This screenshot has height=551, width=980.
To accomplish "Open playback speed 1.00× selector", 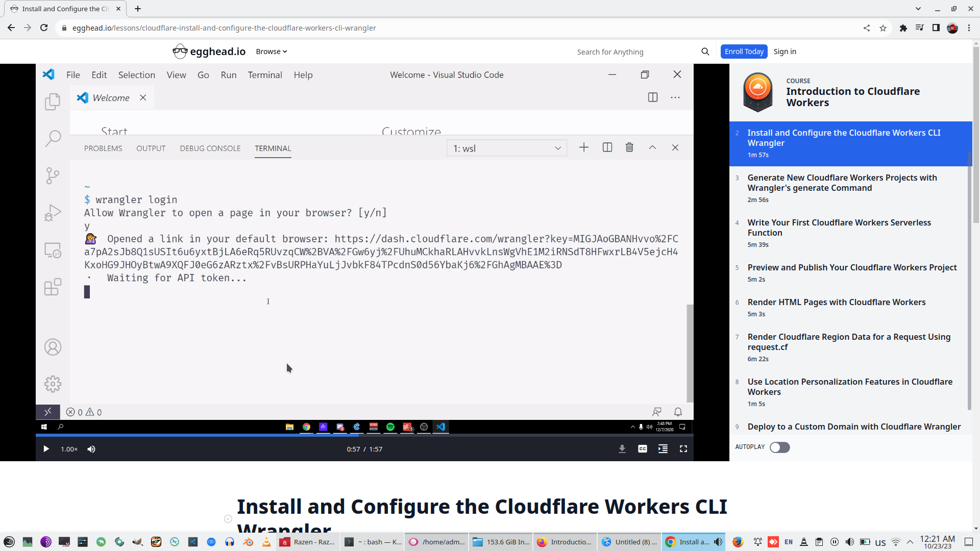I will point(69,449).
